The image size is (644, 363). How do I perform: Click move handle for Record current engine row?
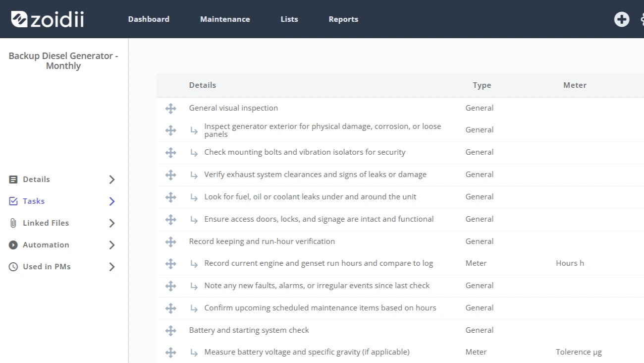pos(171,264)
